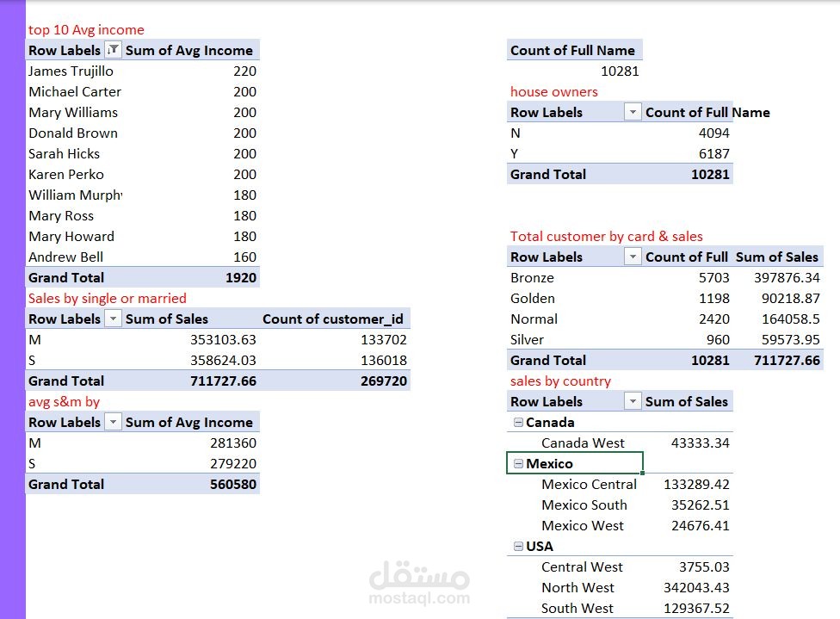
Task: Collapse the Mexico group
Action: point(518,463)
